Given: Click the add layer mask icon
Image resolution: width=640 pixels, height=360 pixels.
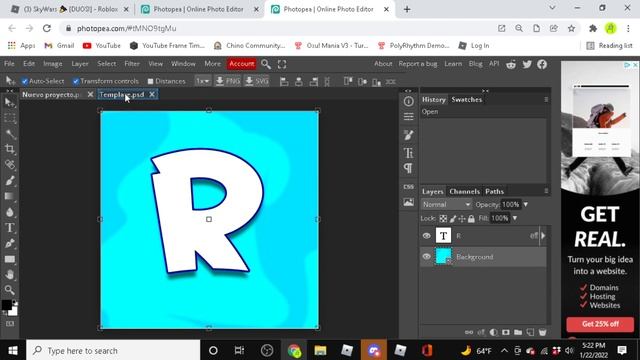Looking at the screenshot, I should tap(506, 332).
